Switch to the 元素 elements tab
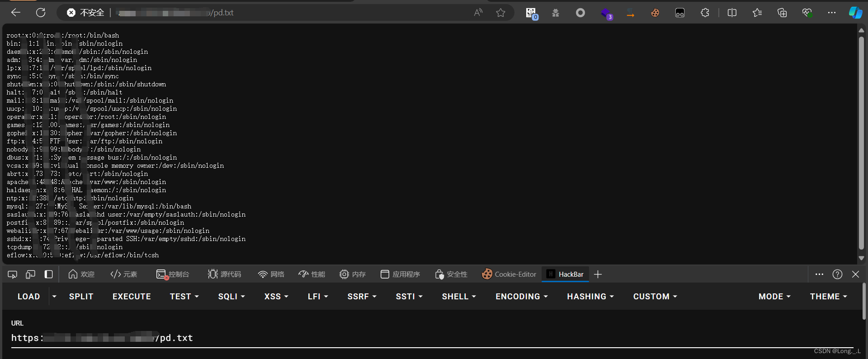Image resolution: width=868 pixels, height=359 pixels. pyautogui.click(x=124, y=274)
